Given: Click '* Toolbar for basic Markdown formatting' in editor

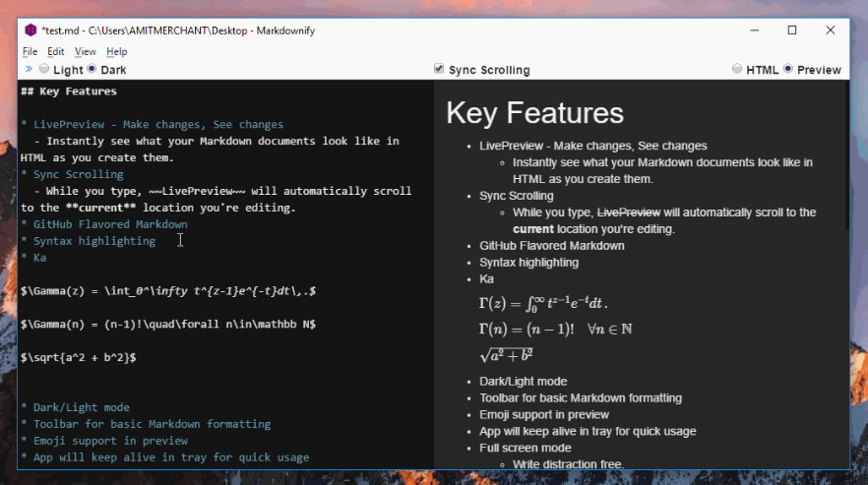Looking at the screenshot, I should 146,424.
